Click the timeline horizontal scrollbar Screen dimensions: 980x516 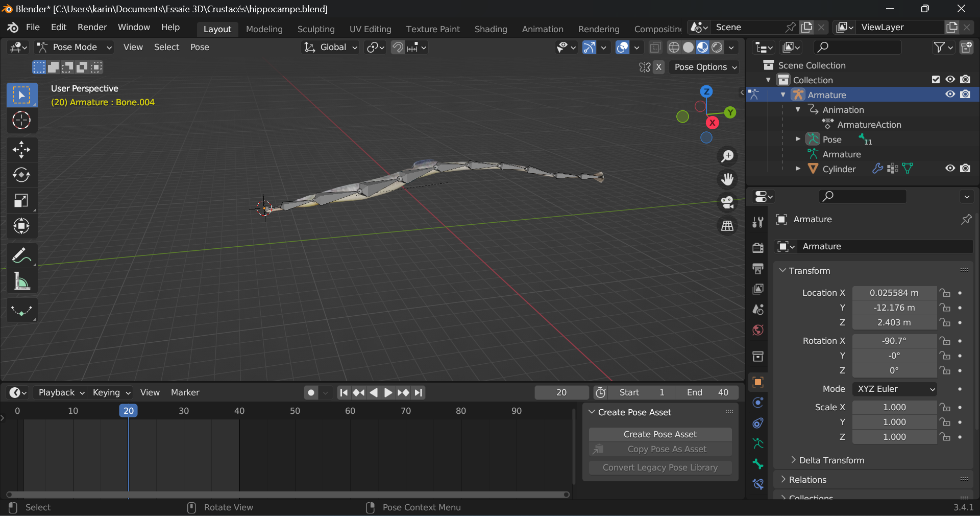[287, 495]
